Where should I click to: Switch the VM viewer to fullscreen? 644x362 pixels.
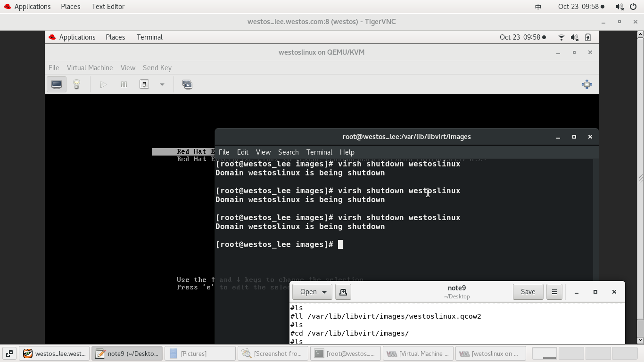[x=587, y=84]
